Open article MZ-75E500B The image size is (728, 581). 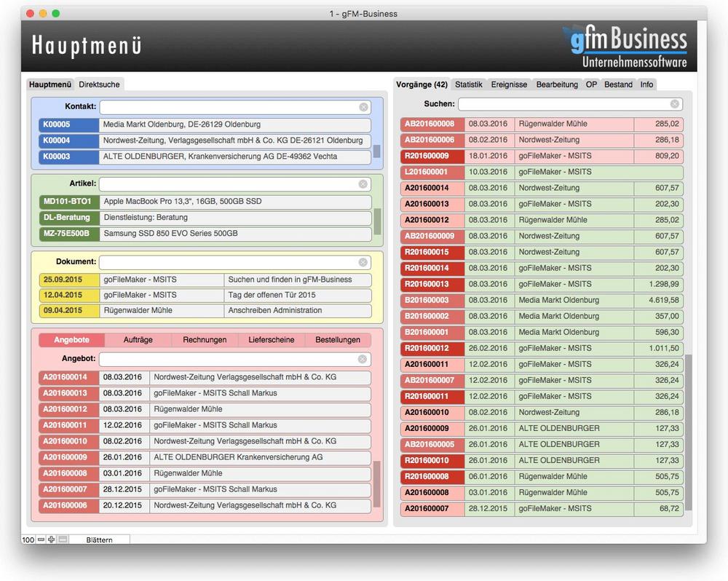[x=69, y=234]
